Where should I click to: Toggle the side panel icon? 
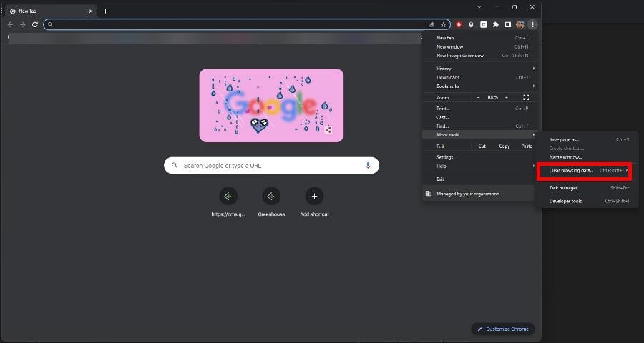click(x=507, y=24)
